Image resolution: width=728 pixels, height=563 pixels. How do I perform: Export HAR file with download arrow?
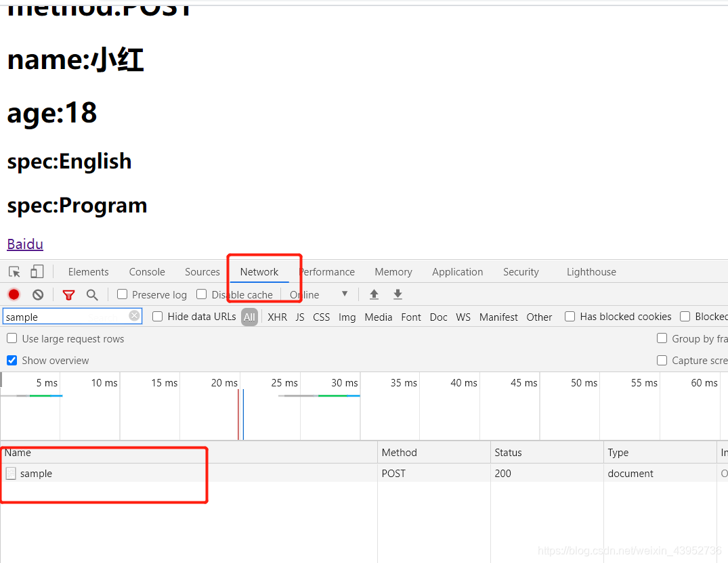[398, 294]
